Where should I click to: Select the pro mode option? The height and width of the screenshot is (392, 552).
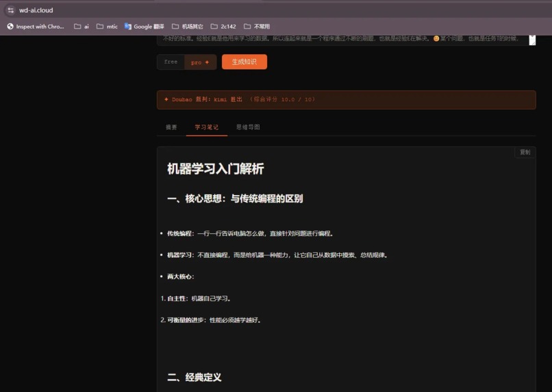tap(200, 62)
